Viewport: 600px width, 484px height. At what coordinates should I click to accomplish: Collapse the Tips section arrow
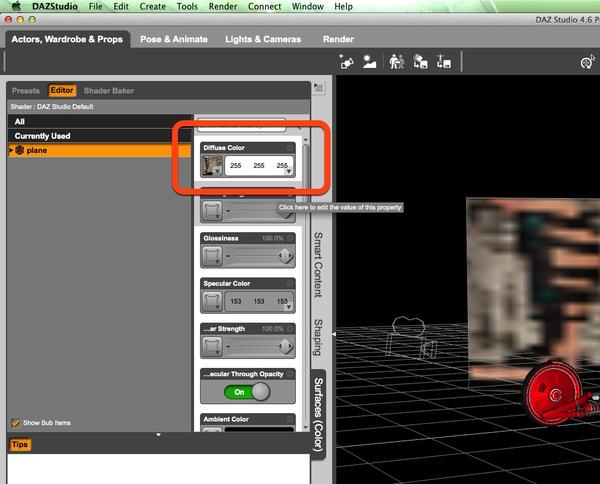pos(158,435)
